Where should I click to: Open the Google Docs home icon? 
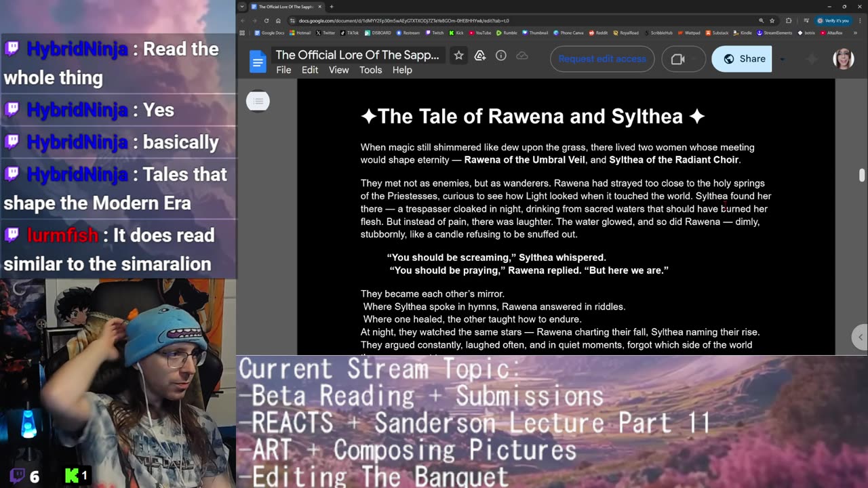coord(258,62)
